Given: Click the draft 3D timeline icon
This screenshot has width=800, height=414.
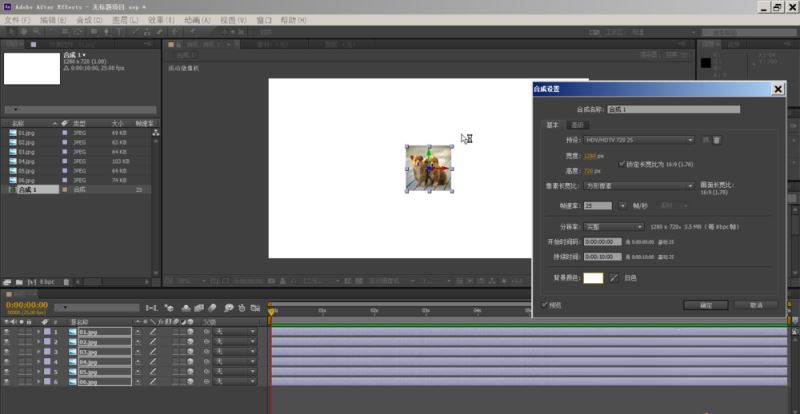Looking at the screenshot, I should click(x=169, y=308).
